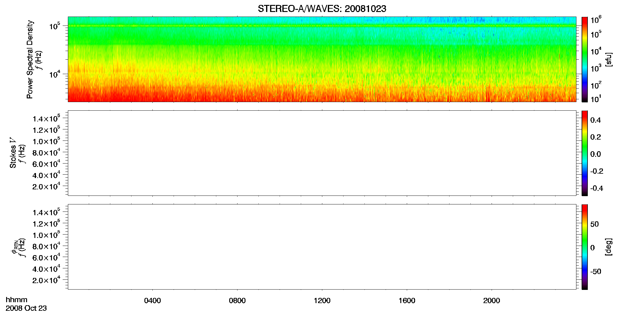
Task: Click the phi RTN axis label
Action: tap(14, 247)
